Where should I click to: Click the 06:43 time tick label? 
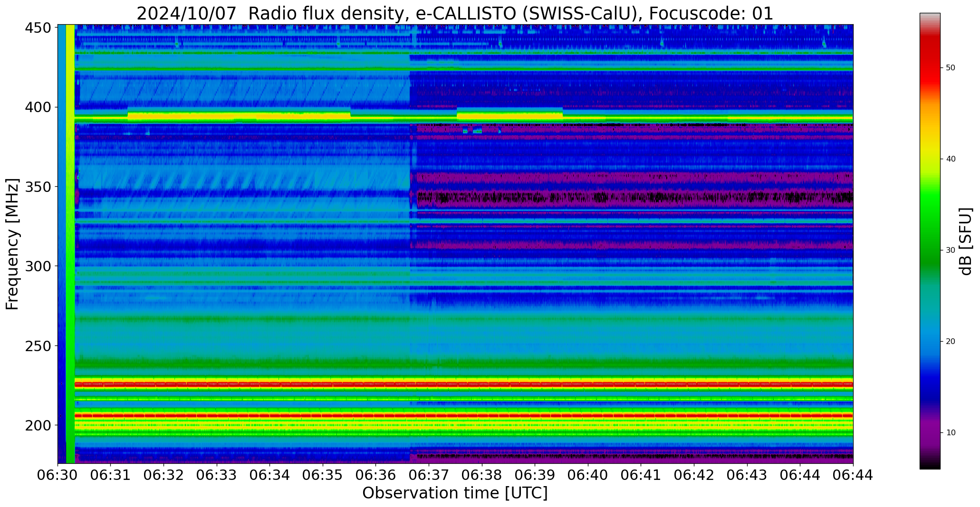[747, 475]
